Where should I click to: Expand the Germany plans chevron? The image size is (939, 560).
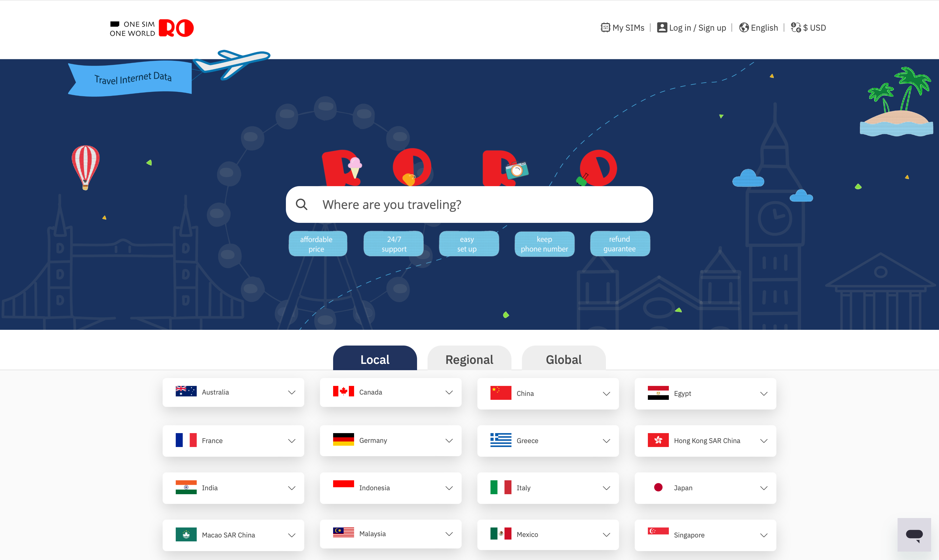pyautogui.click(x=449, y=441)
